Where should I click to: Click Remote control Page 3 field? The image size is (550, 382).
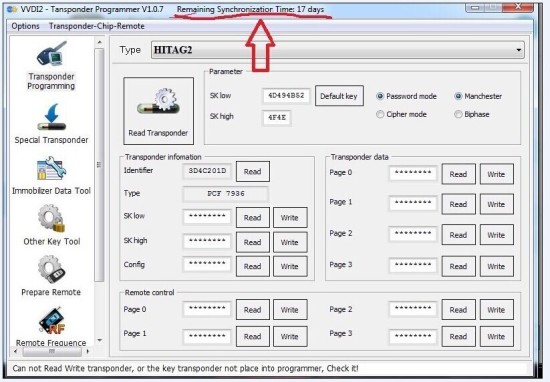(413, 336)
